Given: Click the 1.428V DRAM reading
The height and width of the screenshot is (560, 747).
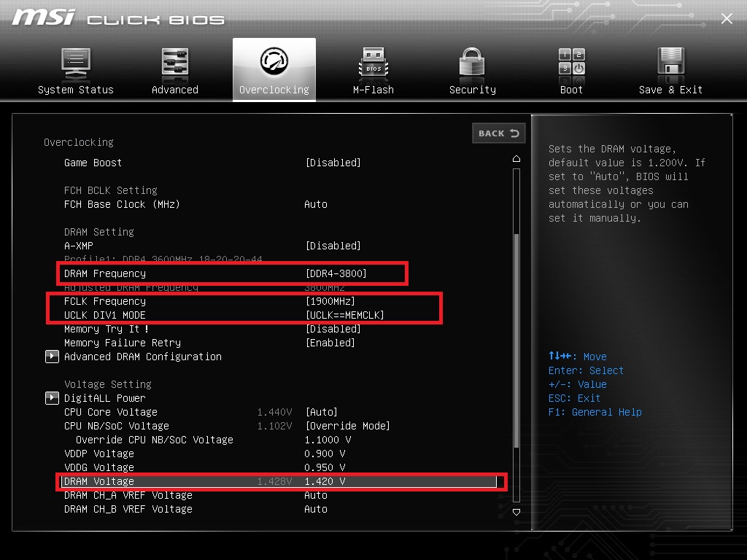Looking at the screenshot, I should click(274, 481).
